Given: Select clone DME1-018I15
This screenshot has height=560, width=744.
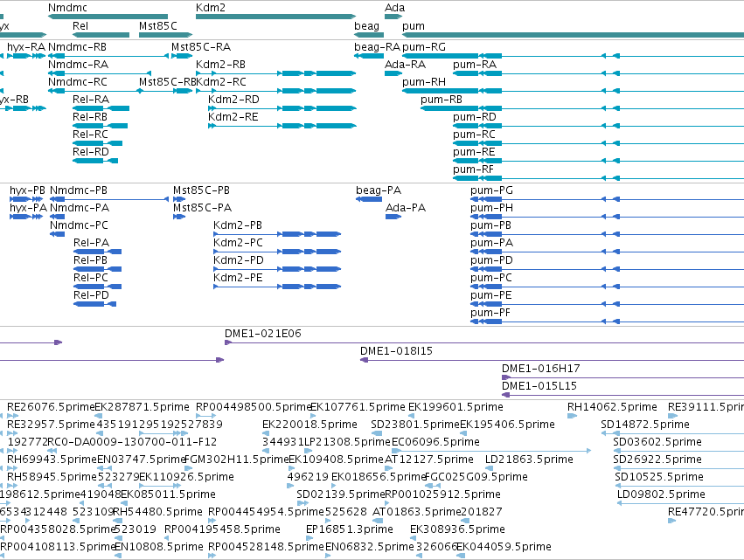Looking at the screenshot, I should [x=552, y=360].
